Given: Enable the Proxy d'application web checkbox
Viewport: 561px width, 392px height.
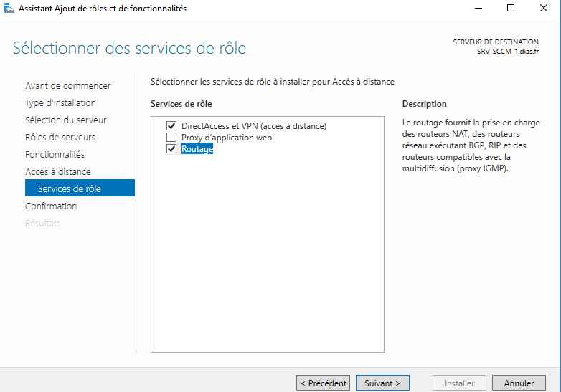Looking at the screenshot, I should pos(171,138).
